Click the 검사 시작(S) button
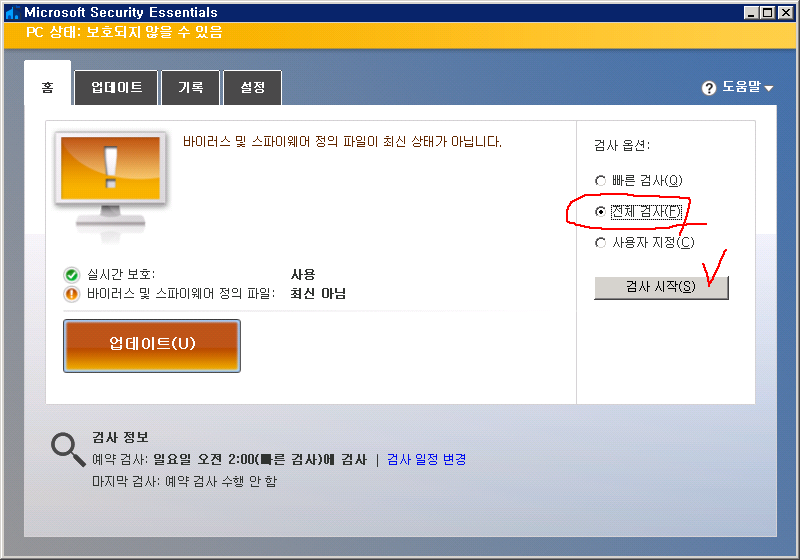This screenshot has width=800, height=560. tap(661, 288)
